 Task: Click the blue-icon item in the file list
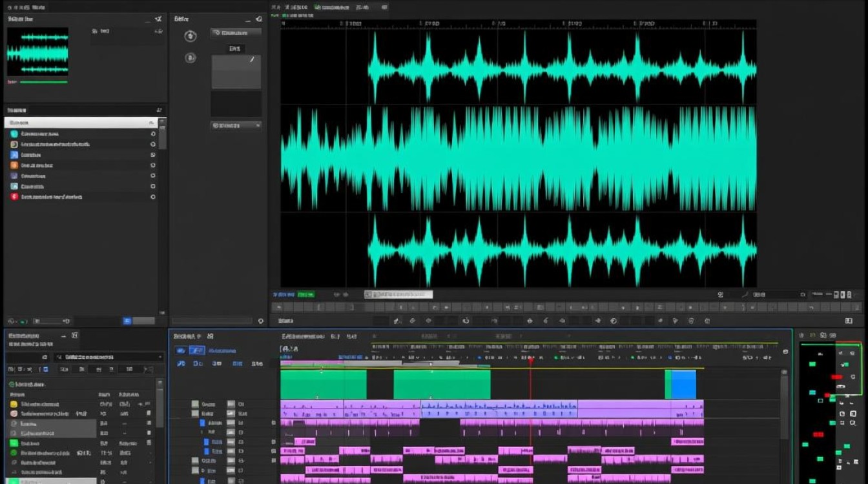click(82, 155)
